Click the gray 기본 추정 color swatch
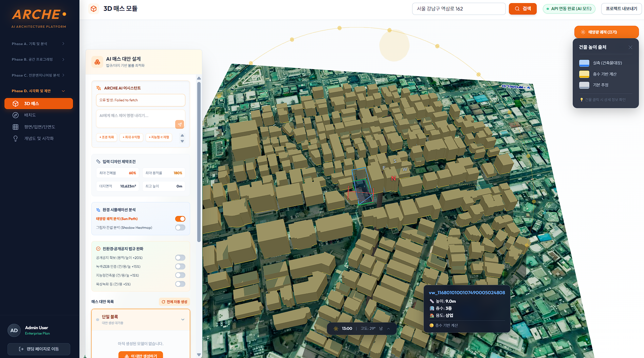The width and height of the screenshot is (644, 358). coord(584,85)
